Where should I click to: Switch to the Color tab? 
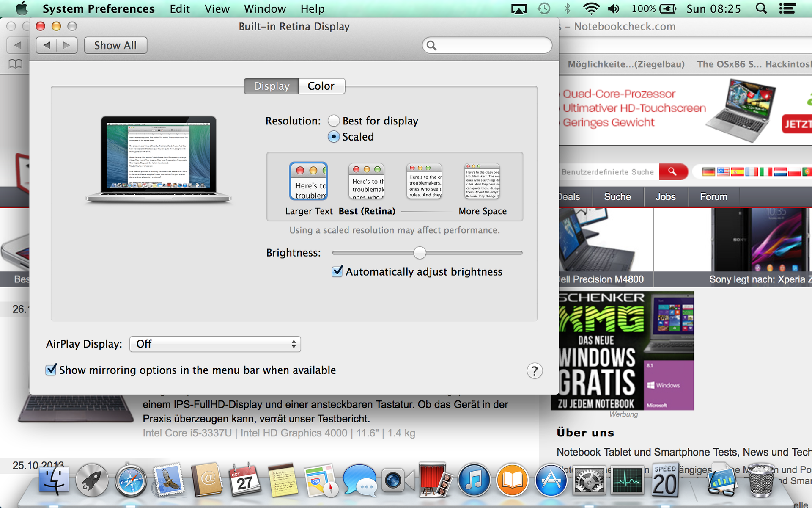click(x=321, y=86)
